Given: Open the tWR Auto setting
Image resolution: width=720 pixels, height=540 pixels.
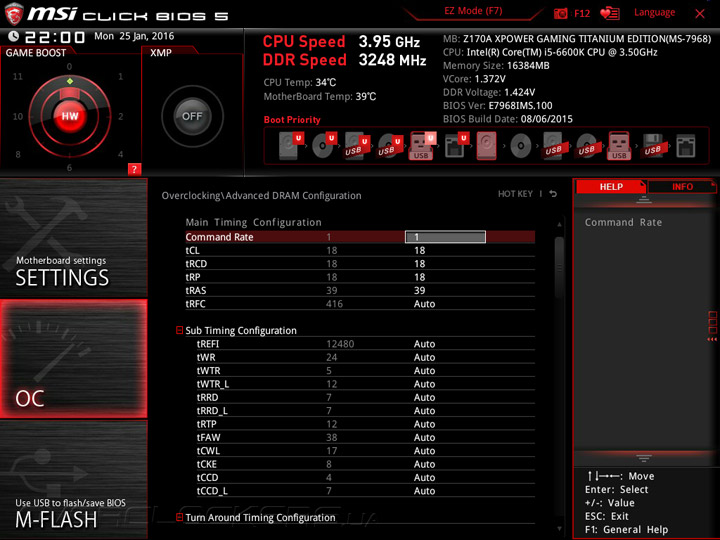Looking at the screenshot, I should [424, 357].
